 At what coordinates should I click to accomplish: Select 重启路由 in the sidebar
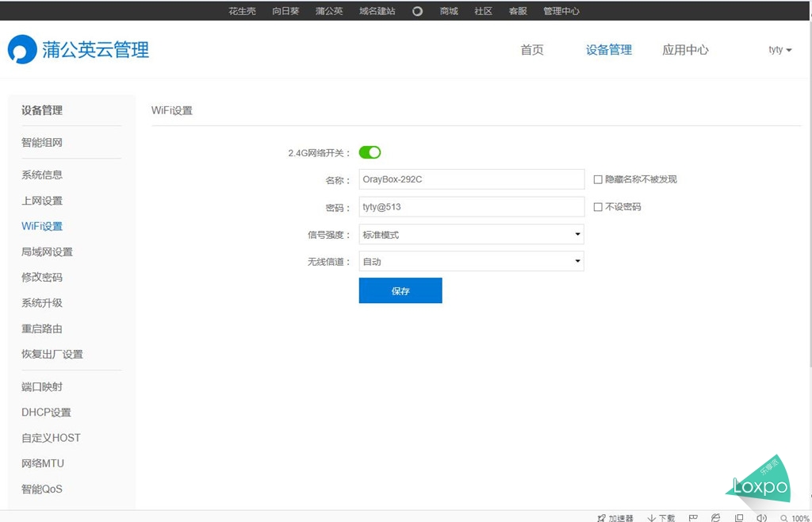click(41, 328)
